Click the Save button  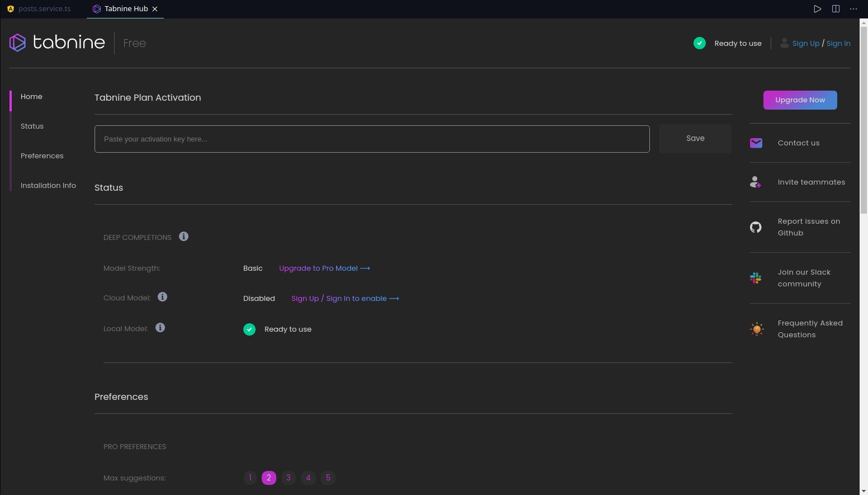pos(695,139)
